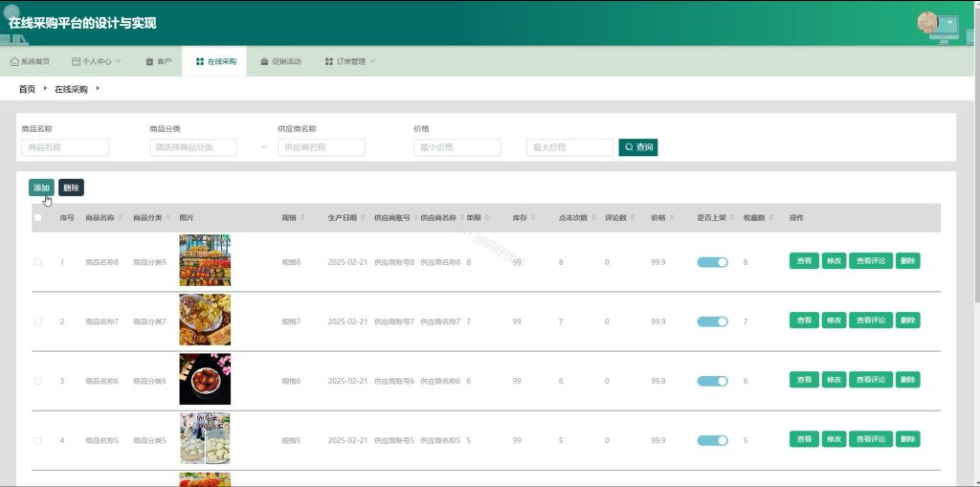
Task: Tick the checkbox for row 商品名称6
Action: pyautogui.click(x=38, y=381)
